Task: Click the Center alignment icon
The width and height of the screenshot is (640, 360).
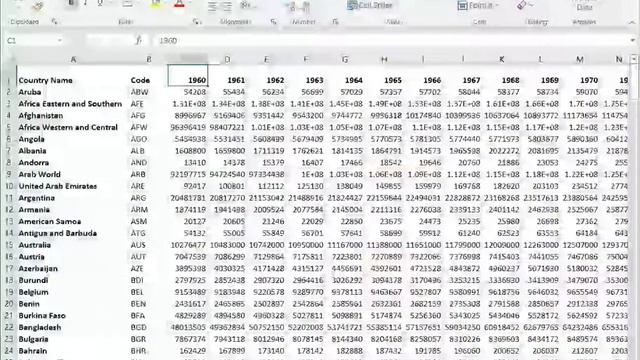Action: tap(227, 7)
